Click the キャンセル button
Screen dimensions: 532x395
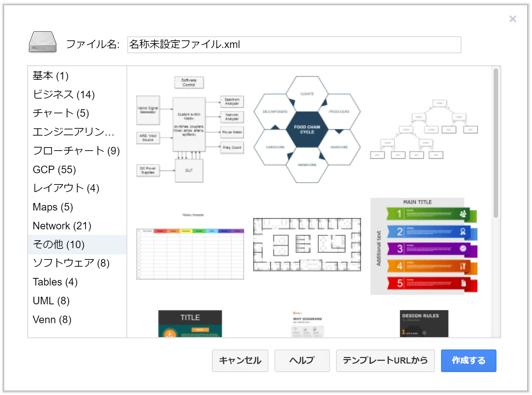click(240, 360)
